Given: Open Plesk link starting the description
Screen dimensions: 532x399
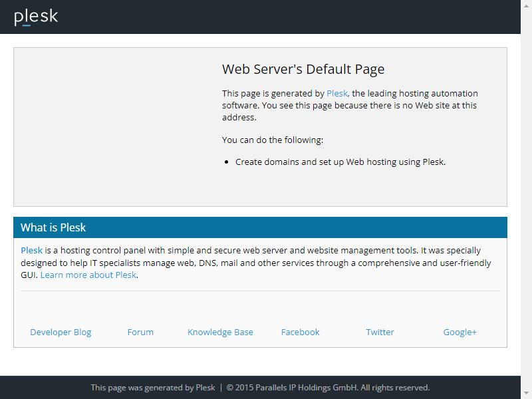Looking at the screenshot, I should [x=31, y=251].
